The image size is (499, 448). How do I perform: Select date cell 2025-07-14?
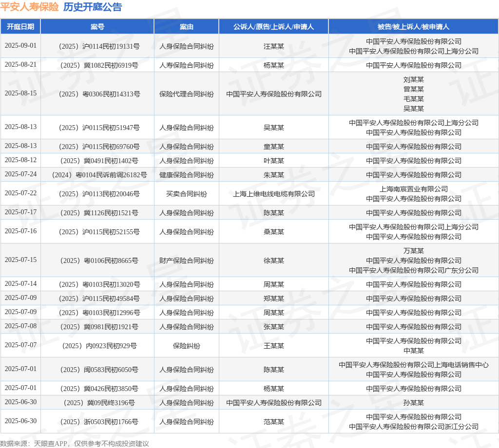20,283
